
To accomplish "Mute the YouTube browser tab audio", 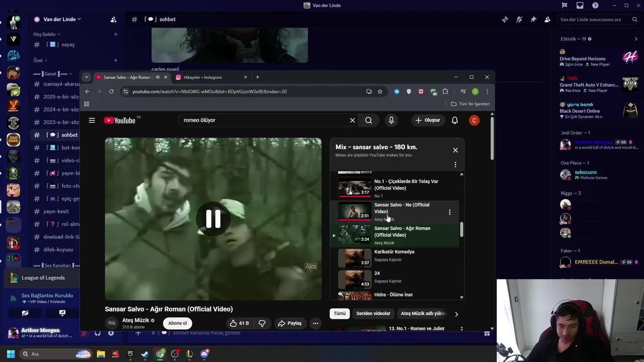I will coord(157,77).
